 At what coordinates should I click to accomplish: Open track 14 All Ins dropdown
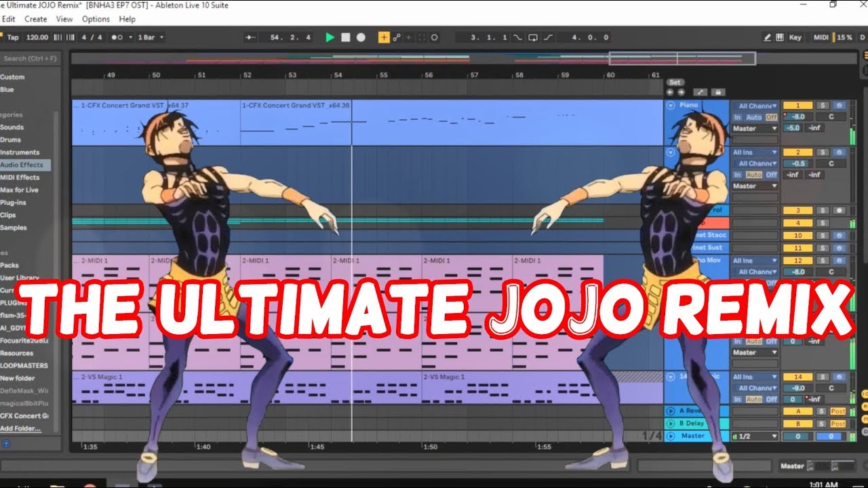[x=755, y=377]
